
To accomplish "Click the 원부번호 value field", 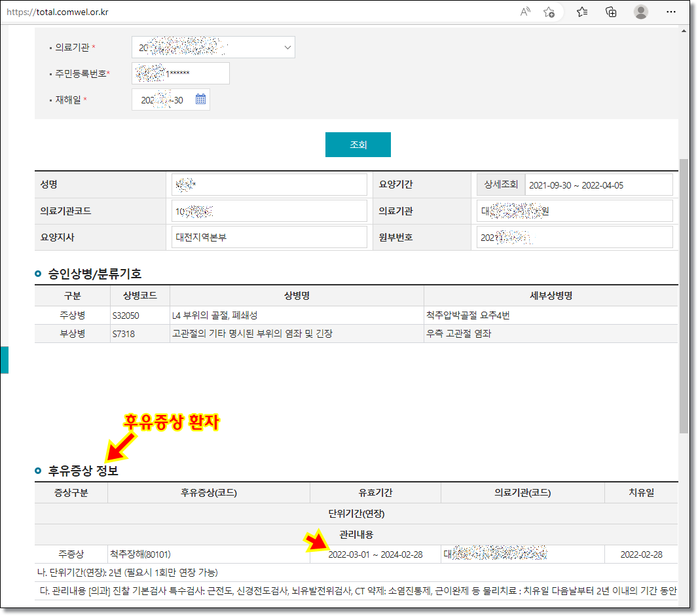I will click(575, 237).
